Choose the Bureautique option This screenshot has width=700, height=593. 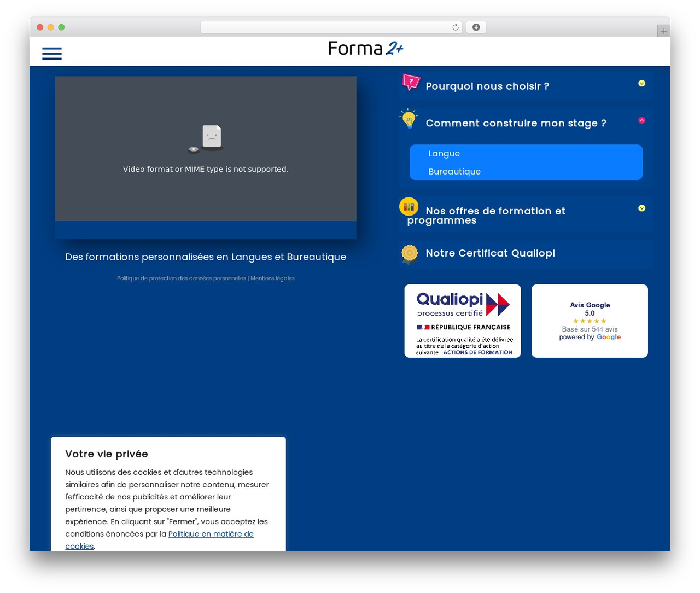[x=526, y=171]
